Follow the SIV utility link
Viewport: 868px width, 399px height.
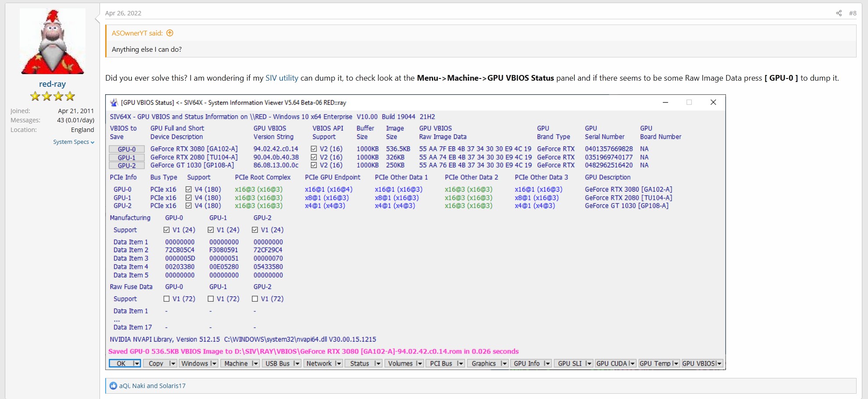click(282, 78)
